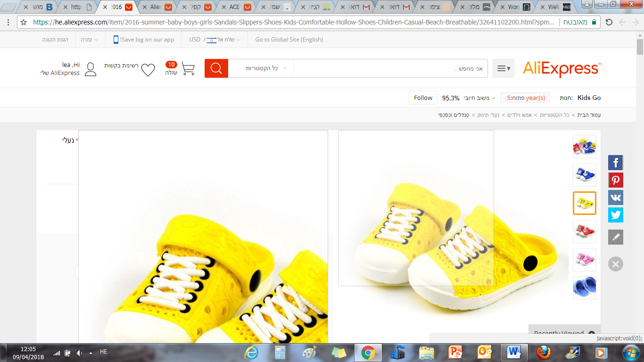Click the AliExpress search input field
The width and height of the screenshot is (644, 362).
coord(391,68)
